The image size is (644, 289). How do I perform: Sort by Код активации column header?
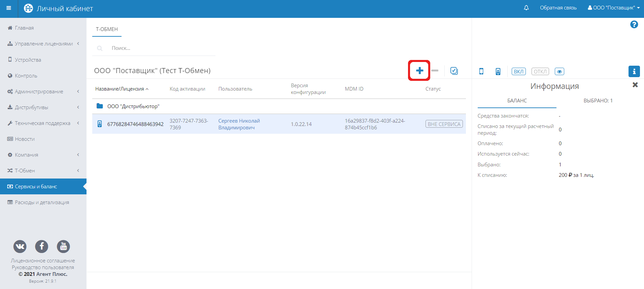click(187, 89)
